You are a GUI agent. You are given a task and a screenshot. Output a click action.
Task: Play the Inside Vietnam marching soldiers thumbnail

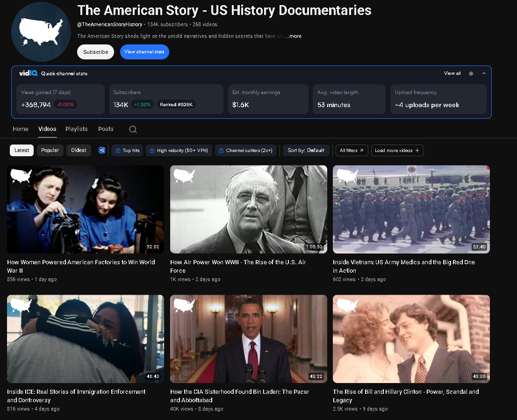pyautogui.click(x=411, y=210)
